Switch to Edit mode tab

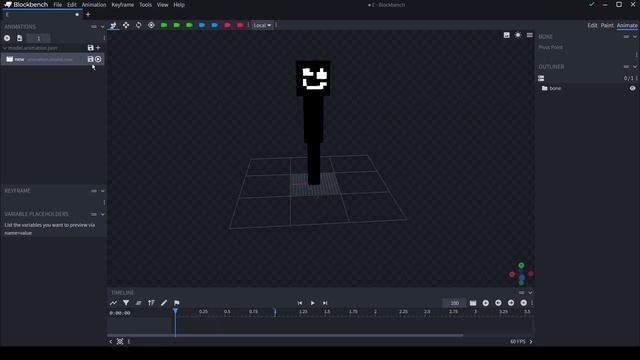pos(592,25)
